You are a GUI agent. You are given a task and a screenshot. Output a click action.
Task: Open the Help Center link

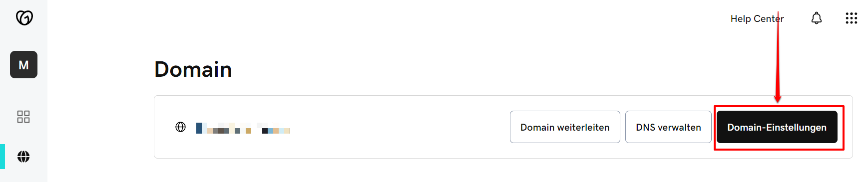pos(757,18)
